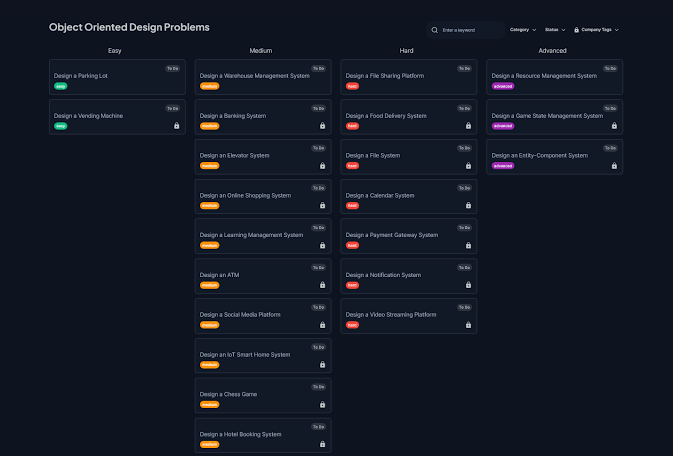Select Design a Social Media Platform title
The height and width of the screenshot is (456, 673).
click(240, 315)
